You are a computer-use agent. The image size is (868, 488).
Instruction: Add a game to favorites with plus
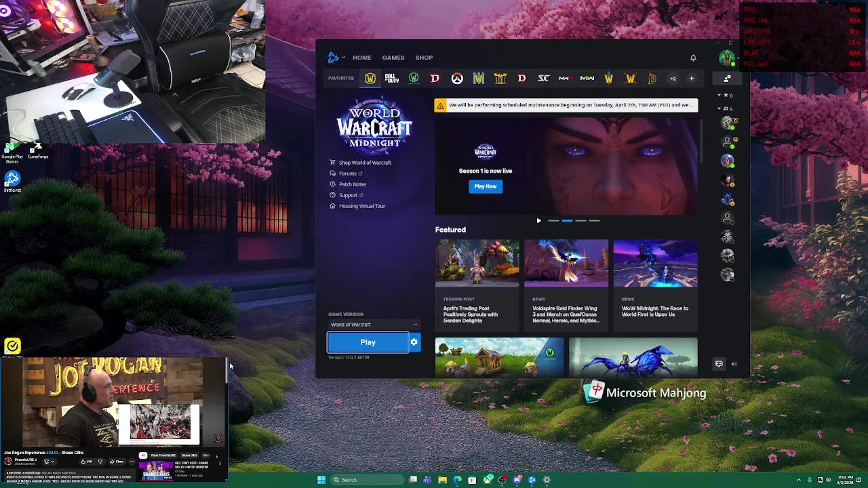(x=692, y=79)
